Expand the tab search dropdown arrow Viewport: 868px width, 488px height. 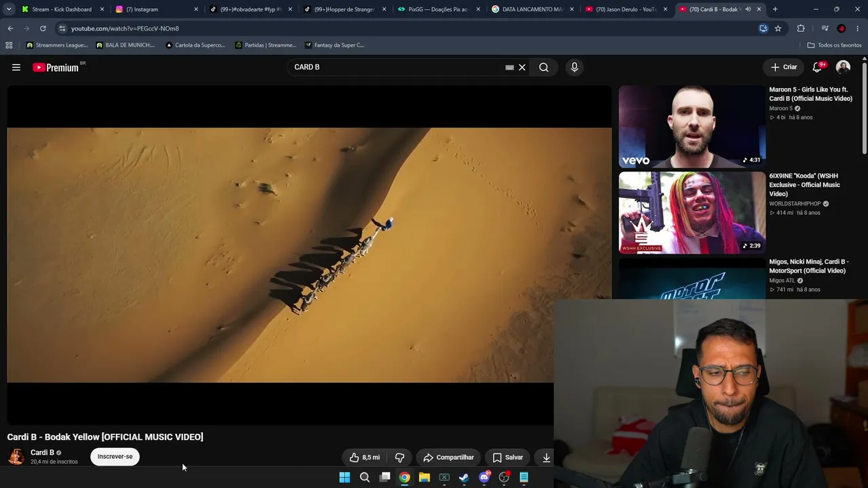tap(9, 9)
